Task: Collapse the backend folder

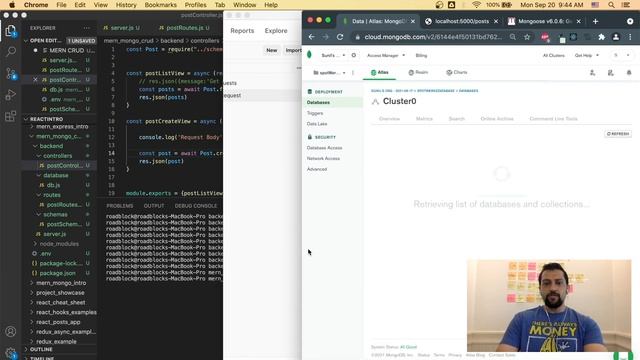Action: pos(35,146)
